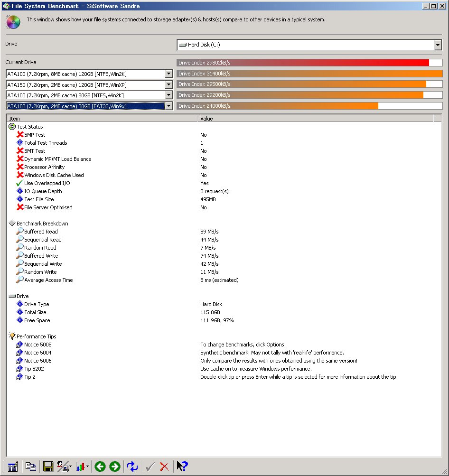
Task: Click the Drive Index 31400kB/s bar
Action: tap(309, 74)
